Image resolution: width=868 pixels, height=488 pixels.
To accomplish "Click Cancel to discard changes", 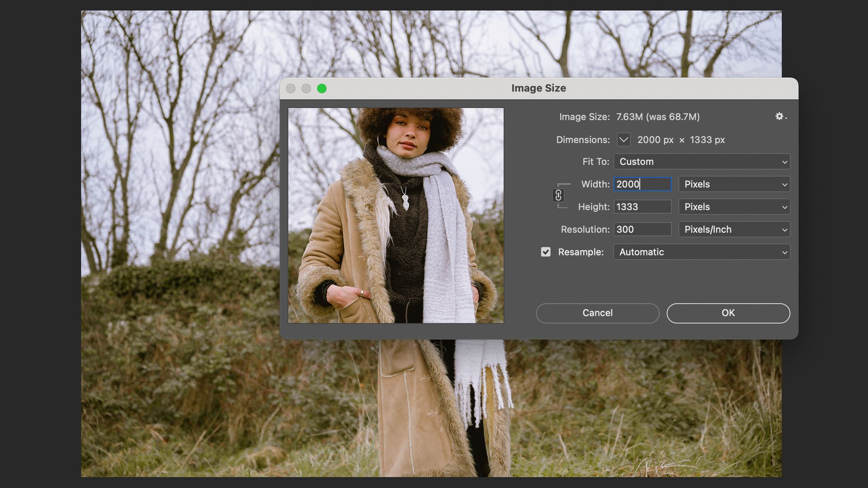I will point(597,313).
